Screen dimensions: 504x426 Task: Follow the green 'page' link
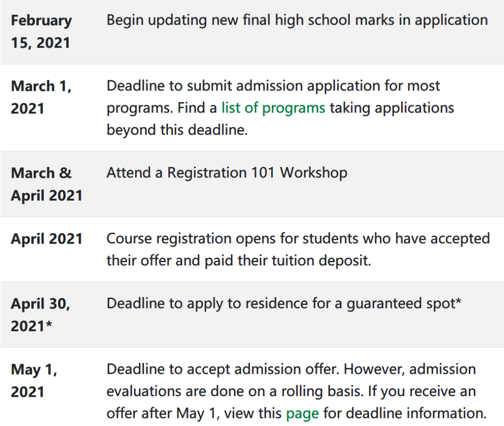click(x=302, y=413)
